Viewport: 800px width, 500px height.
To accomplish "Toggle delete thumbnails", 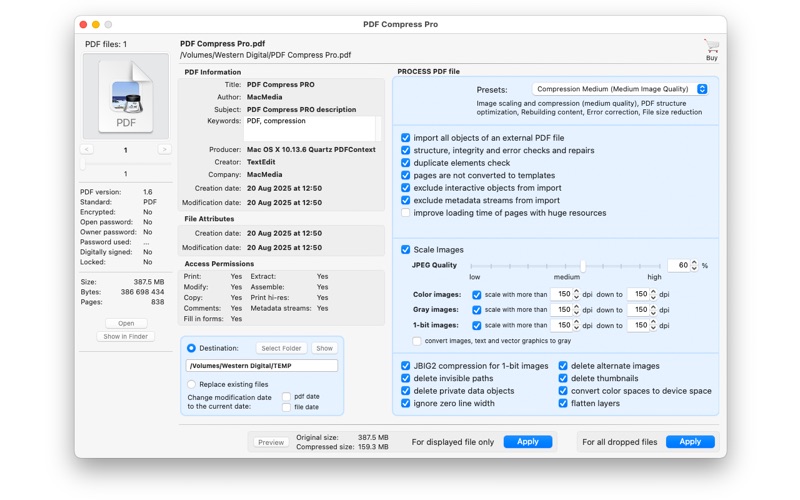I will click(x=563, y=378).
